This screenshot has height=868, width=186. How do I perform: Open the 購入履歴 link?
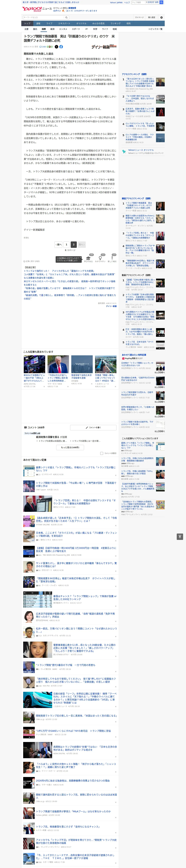[152, 18]
